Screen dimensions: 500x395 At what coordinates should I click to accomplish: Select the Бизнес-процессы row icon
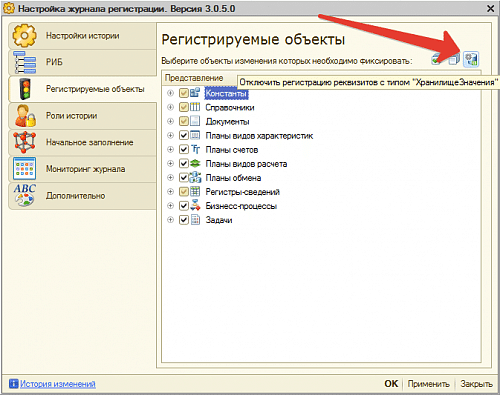click(195, 205)
